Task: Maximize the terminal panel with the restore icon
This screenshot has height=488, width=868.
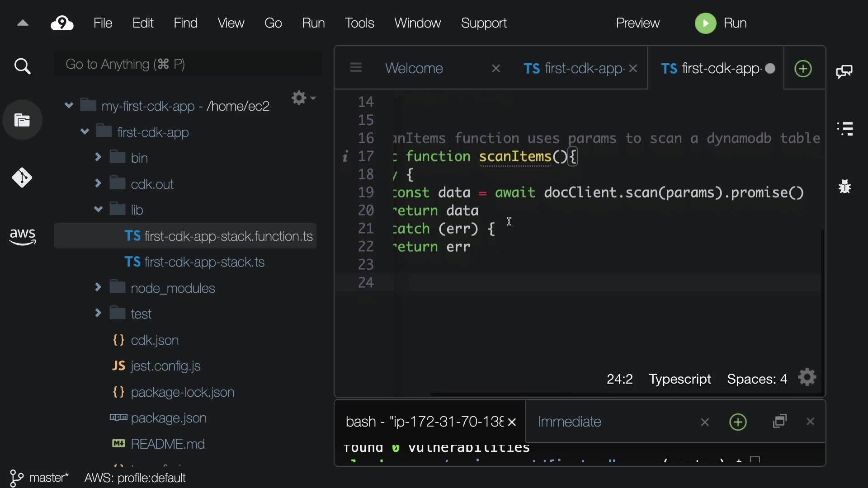Action: coord(780,421)
